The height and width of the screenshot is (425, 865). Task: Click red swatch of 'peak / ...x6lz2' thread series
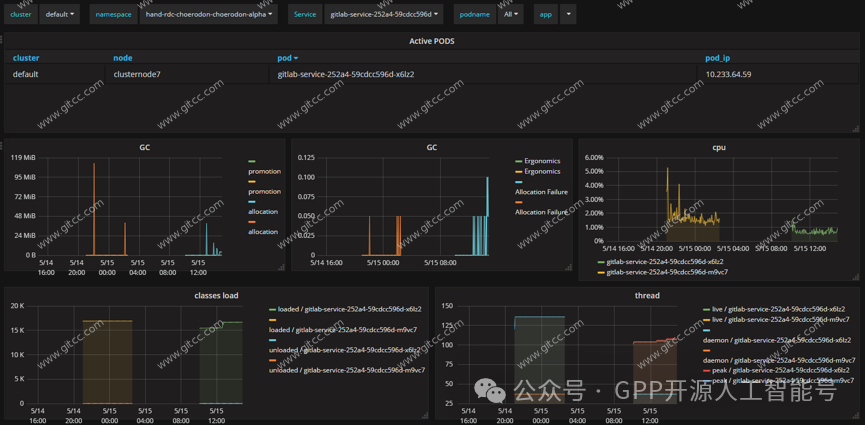point(707,370)
